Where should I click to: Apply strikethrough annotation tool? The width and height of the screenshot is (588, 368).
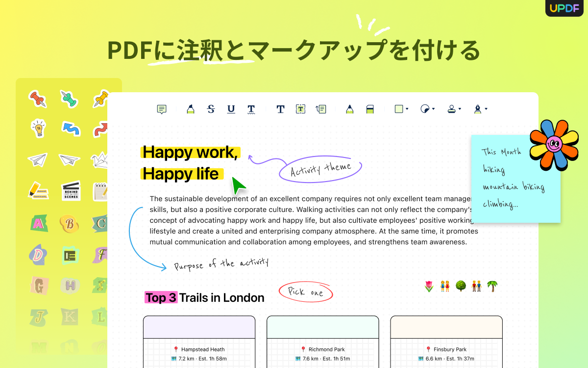point(211,109)
